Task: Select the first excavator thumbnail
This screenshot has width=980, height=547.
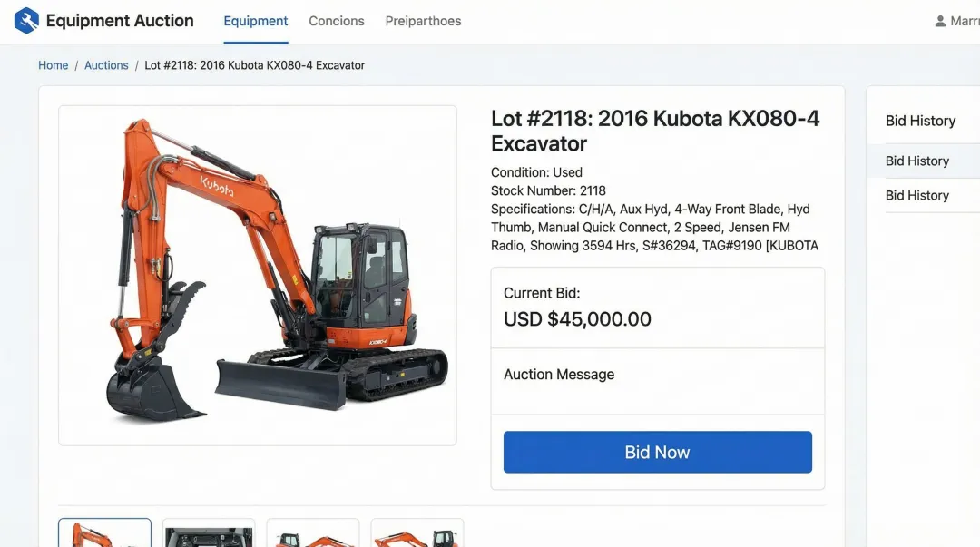Action: [x=105, y=532]
